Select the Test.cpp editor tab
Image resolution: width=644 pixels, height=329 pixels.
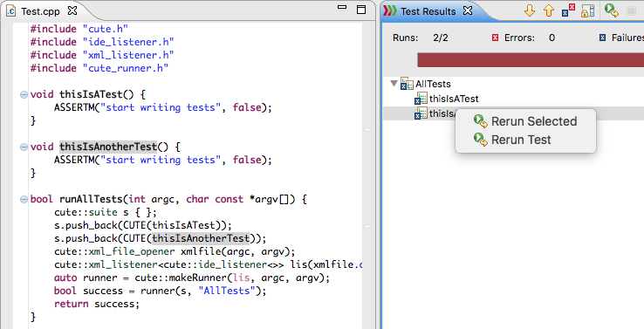point(40,11)
